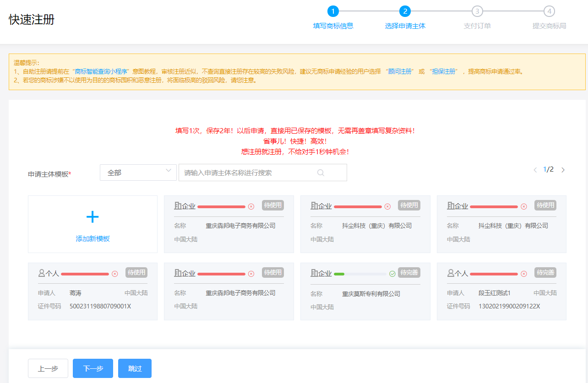
Task: Open the 全部 template type dropdown
Action: pyautogui.click(x=138, y=173)
